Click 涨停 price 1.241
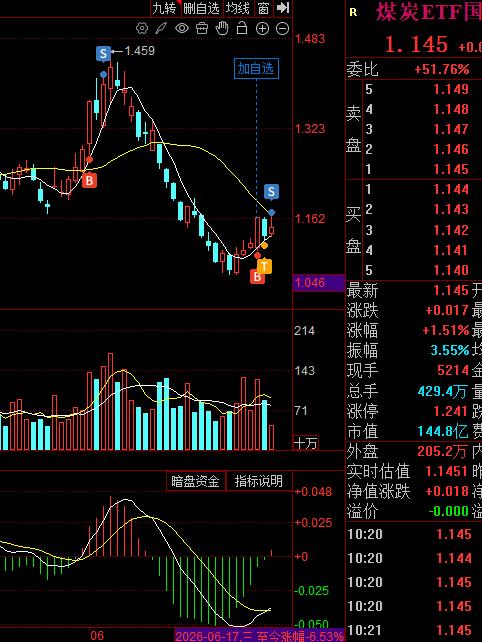 pos(451,411)
